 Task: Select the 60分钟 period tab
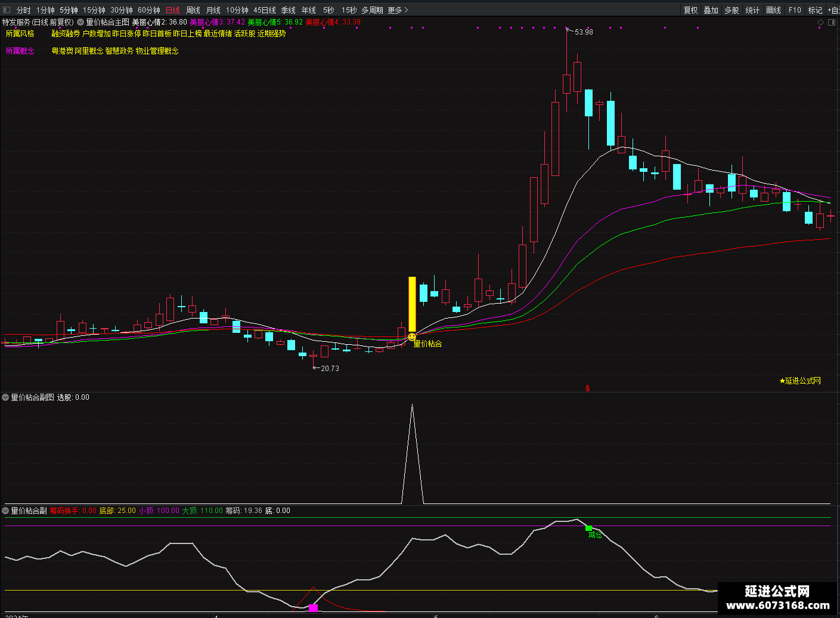tap(149, 10)
